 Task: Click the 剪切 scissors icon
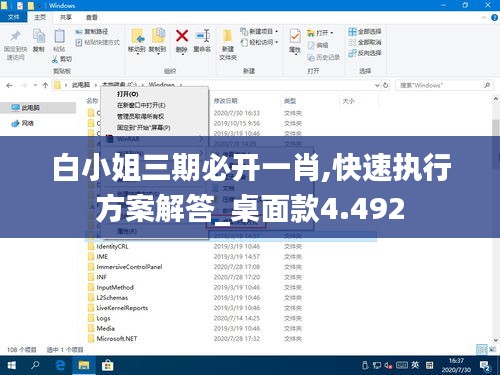tap(55, 59)
